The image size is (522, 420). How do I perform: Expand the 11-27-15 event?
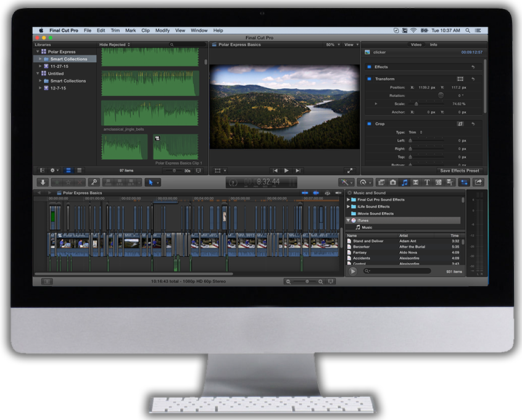[40, 66]
